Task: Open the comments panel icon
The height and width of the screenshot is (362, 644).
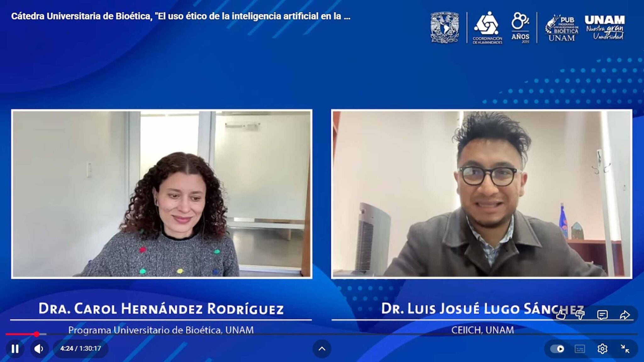Action: (x=602, y=315)
